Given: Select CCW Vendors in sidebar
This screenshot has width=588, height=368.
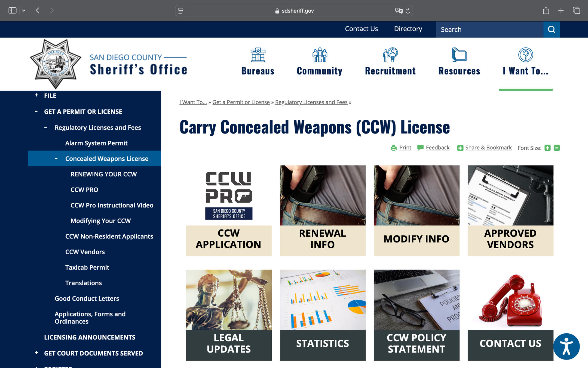Looking at the screenshot, I should tap(85, 252).
